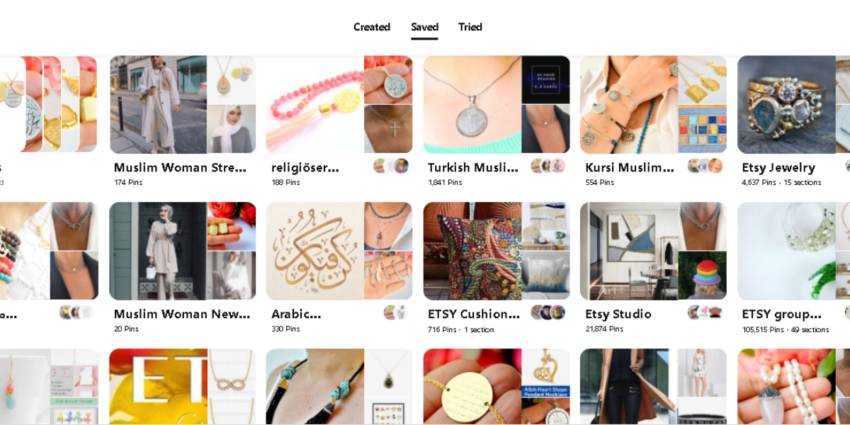850x425 pixels.
Task: Click collaborator avatars on Arabic board
Action: pyautogui.click(x=396, y=312)
